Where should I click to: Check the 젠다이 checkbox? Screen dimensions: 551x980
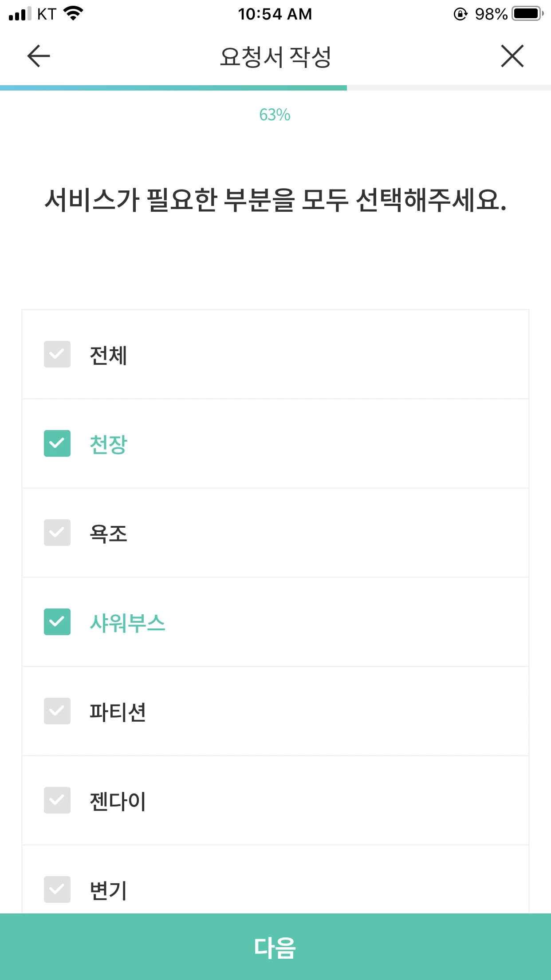point(57,800)
